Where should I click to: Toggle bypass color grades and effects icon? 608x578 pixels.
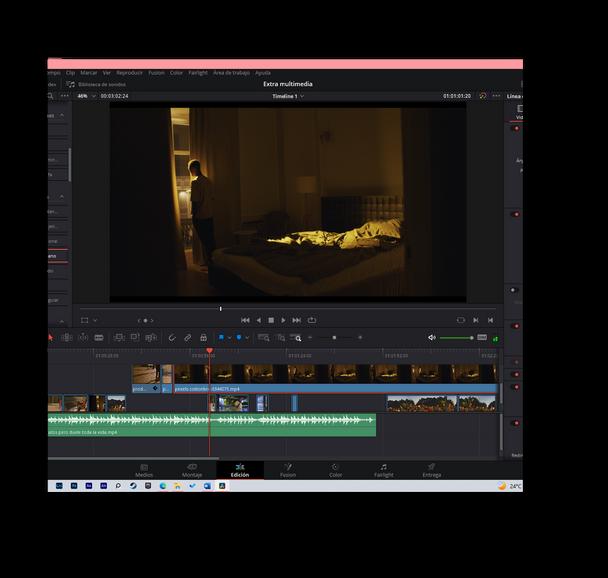pos(483,96)
